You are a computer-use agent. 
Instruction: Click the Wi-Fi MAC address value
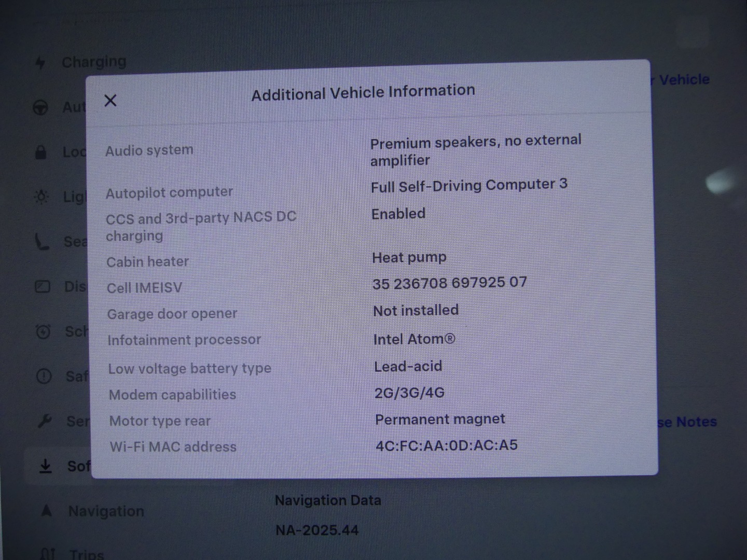446,445
